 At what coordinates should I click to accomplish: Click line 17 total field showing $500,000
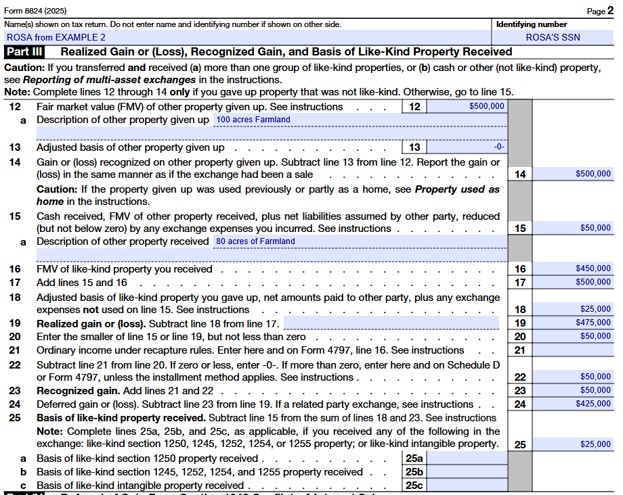[x=573, y=282]
